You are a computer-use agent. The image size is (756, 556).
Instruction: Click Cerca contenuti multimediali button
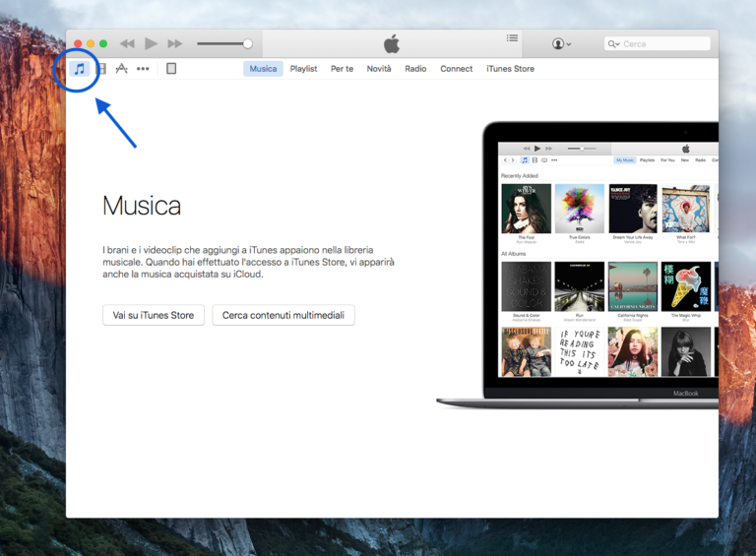pyautogui.click(x=283, y=315)
